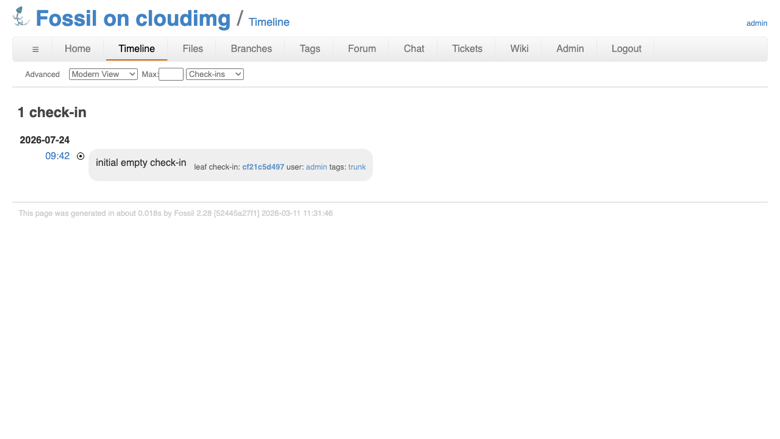The image size is (780, 439).
Task: Visit the Forum tab
Action: [x=362, y=49]
